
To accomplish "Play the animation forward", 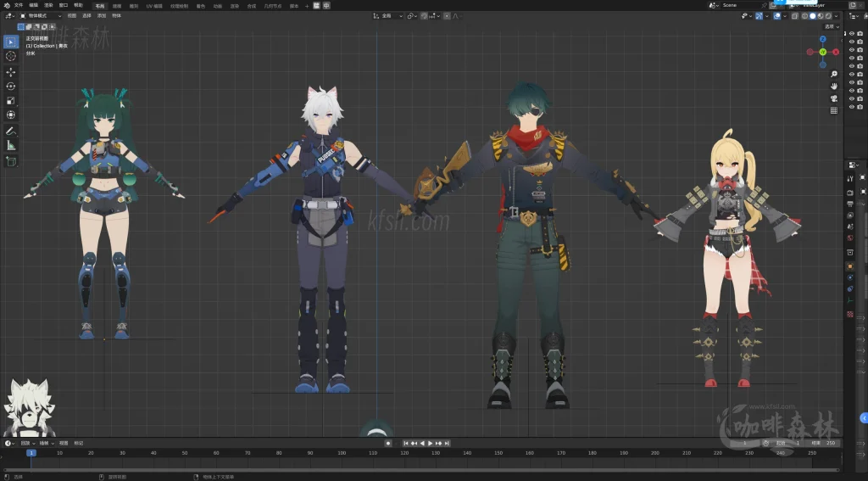I will point(430,444).
